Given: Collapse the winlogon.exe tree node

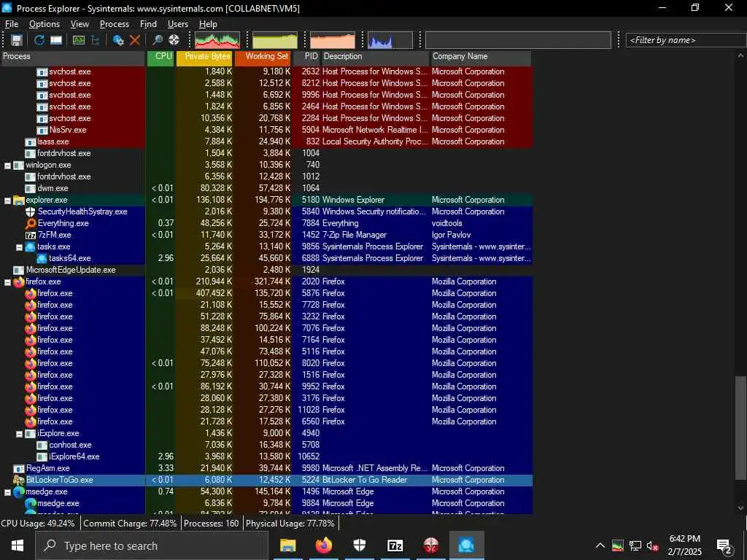Looking at the screenshot, I should coord(7,166).
